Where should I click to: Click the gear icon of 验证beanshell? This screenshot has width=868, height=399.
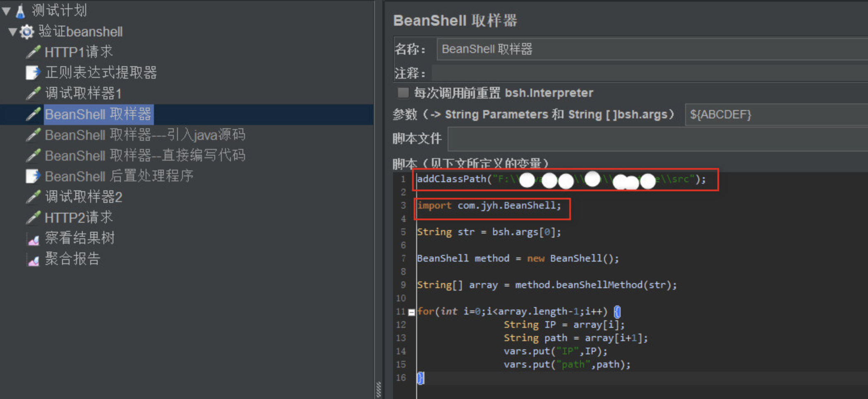point(27,32)
